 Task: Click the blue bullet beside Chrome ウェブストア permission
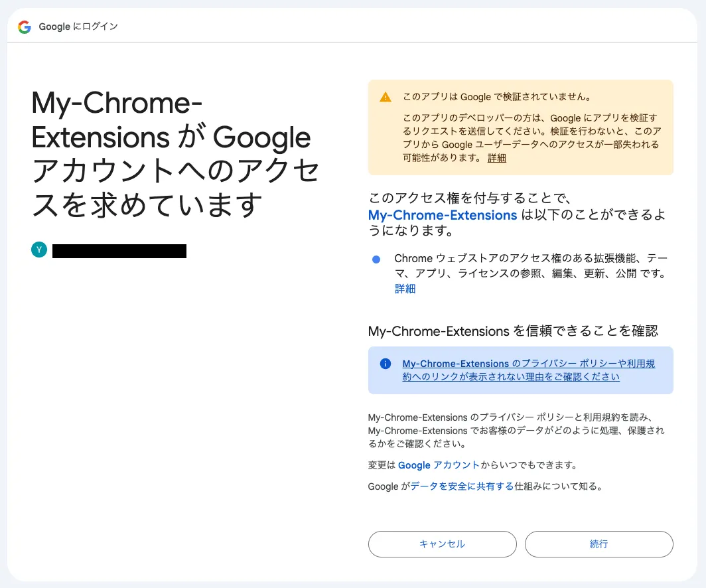click(376, 259)
